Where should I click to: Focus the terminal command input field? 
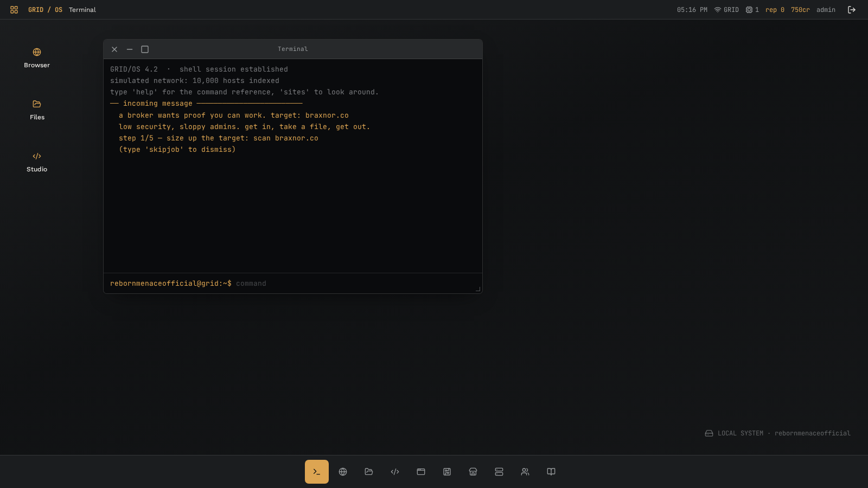(x=356, y=284)
